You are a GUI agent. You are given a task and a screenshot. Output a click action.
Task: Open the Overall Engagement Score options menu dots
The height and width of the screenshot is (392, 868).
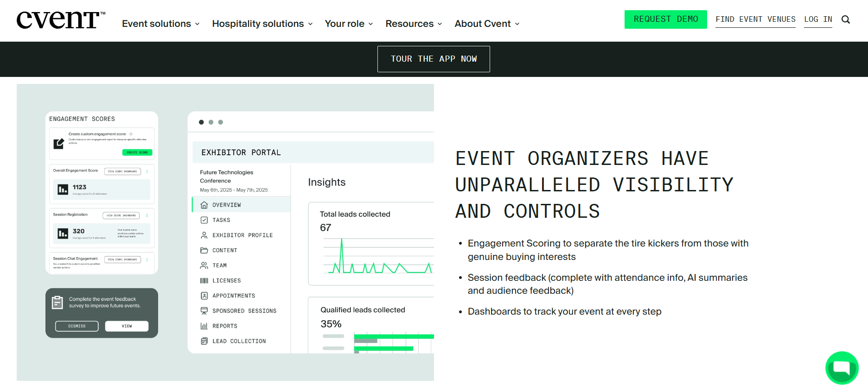[x=147, y=171]
